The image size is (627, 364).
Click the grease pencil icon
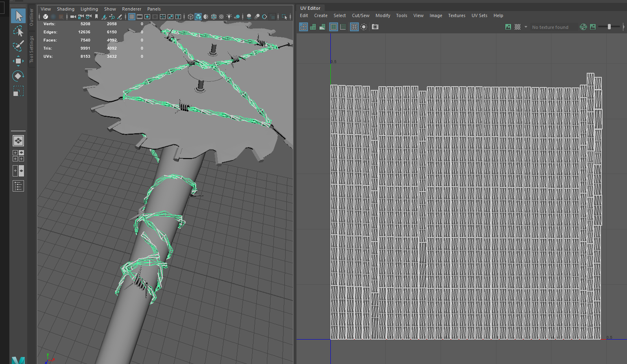coord(119,17)
